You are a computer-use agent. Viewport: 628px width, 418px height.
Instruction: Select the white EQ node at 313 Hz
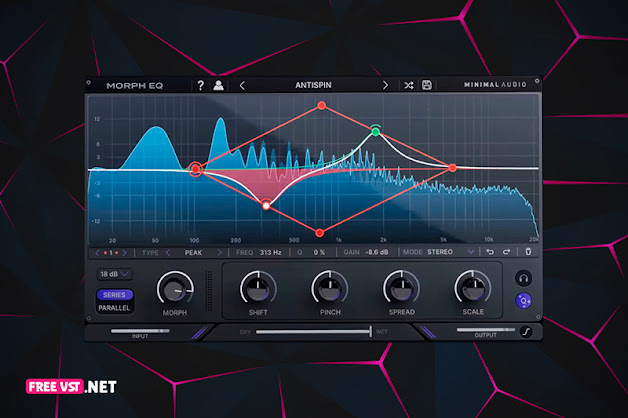pyautogui.click(x=266, y=205)
